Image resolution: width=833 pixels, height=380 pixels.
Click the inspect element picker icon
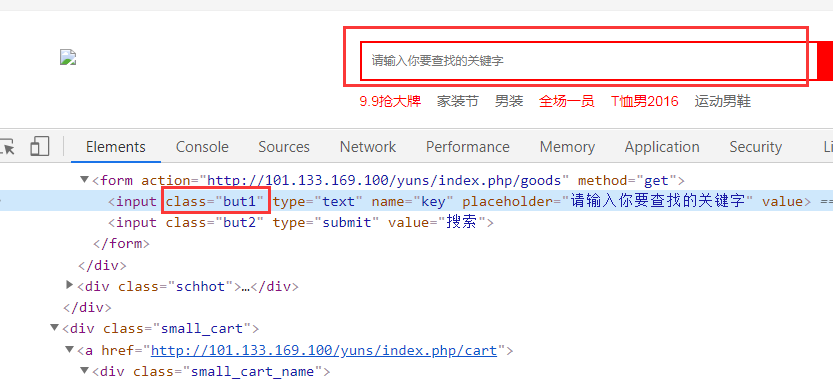7,146
